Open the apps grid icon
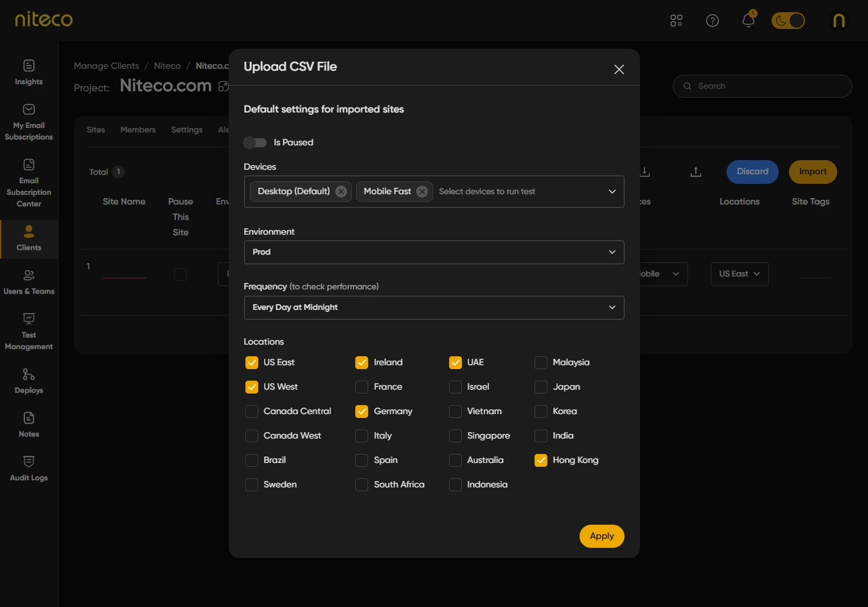Viewport: 868px width, 607px height. (x=676, y=21)
